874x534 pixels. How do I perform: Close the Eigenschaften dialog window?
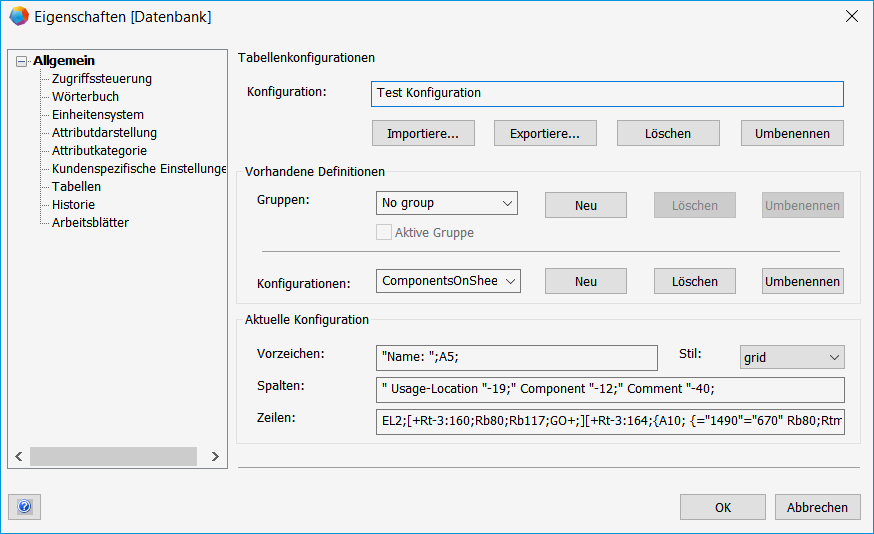851,16
